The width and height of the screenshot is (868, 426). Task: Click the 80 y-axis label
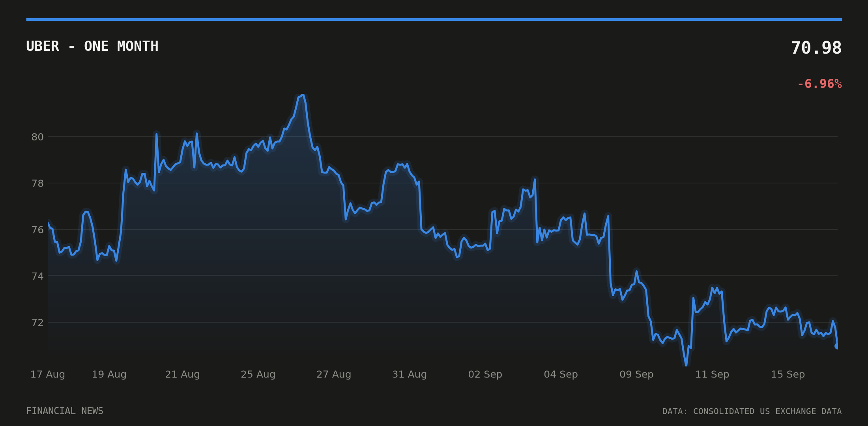[37, 137]
